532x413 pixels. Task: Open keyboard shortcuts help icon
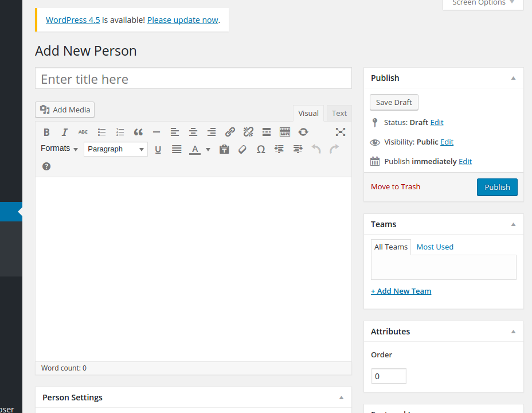[46, 166]
